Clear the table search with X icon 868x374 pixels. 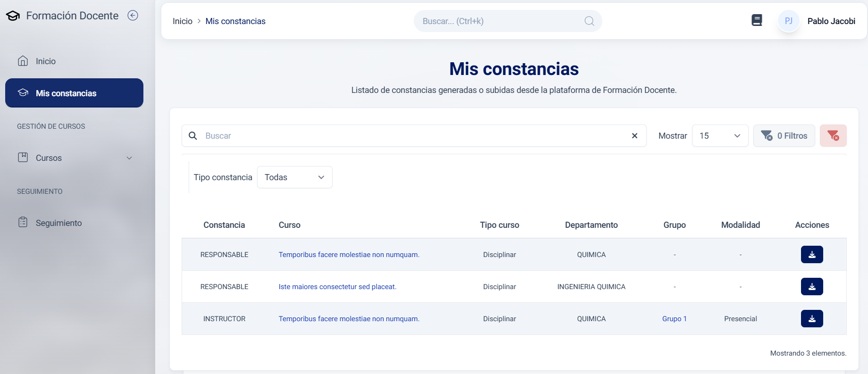coord(634,136)
